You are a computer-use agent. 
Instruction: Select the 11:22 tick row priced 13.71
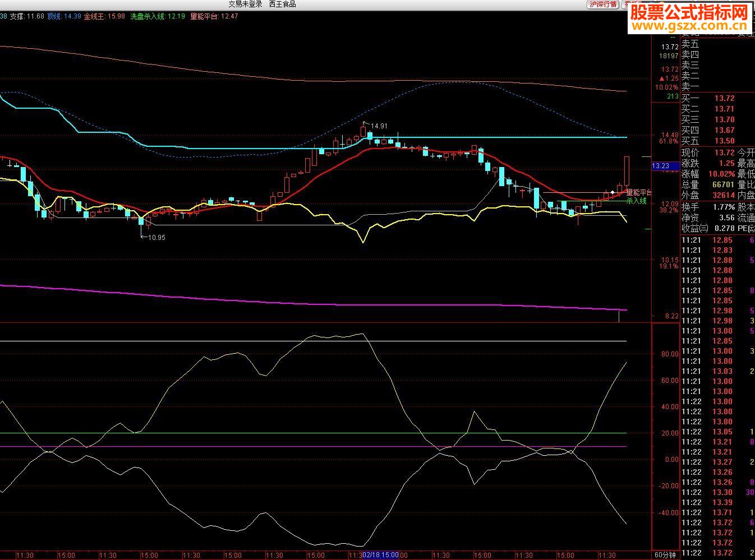[717, 512]
